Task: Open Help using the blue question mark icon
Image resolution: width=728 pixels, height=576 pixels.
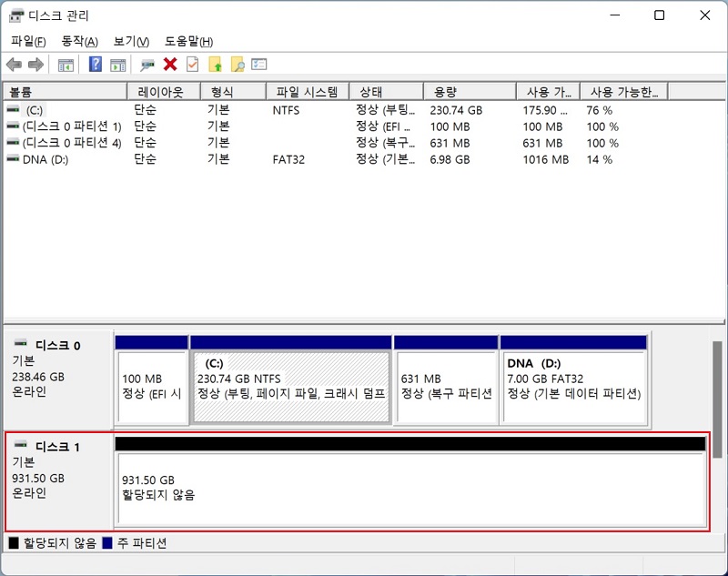Action: coord(95,64)
